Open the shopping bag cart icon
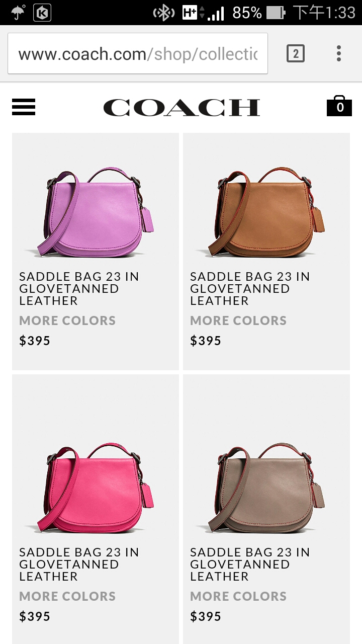The width and height of the screenshot is (362, 644). tap(339, 105)
